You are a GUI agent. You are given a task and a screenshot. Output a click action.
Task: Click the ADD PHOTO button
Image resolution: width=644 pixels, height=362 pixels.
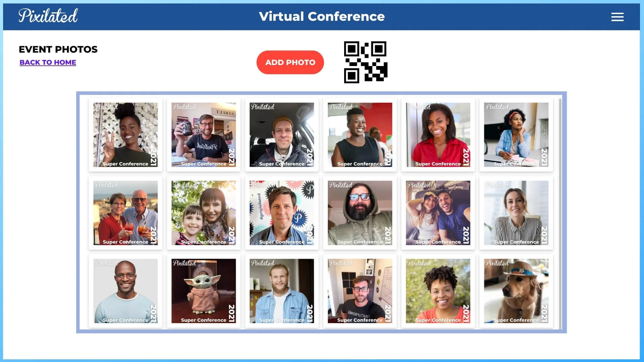coord(290,62)
